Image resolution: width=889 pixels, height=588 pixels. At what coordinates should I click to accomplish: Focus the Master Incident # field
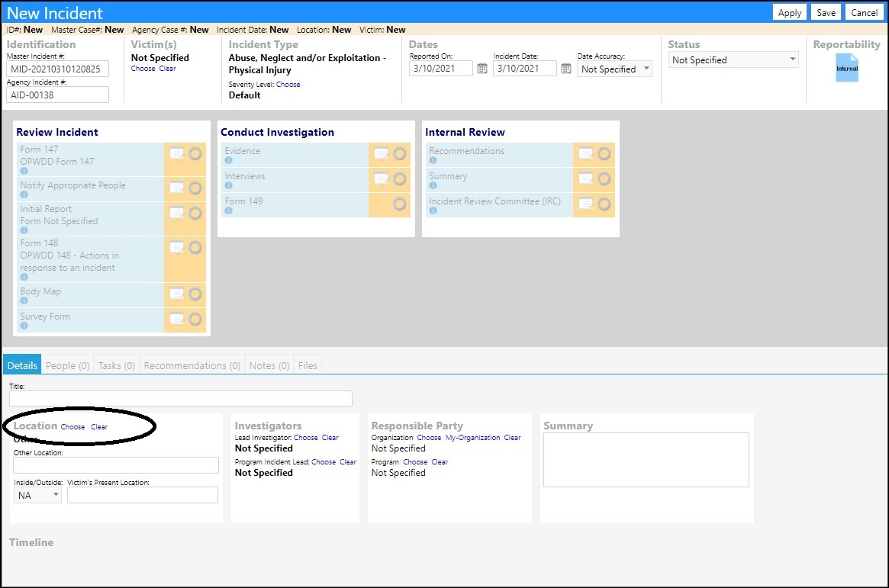pos(58,69)
